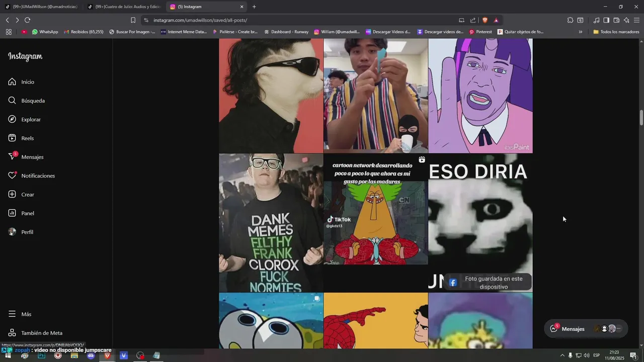Viewport: 644px width, 362px height.
Task: Click the taskbar volume icon
Action: coord(587,355)
